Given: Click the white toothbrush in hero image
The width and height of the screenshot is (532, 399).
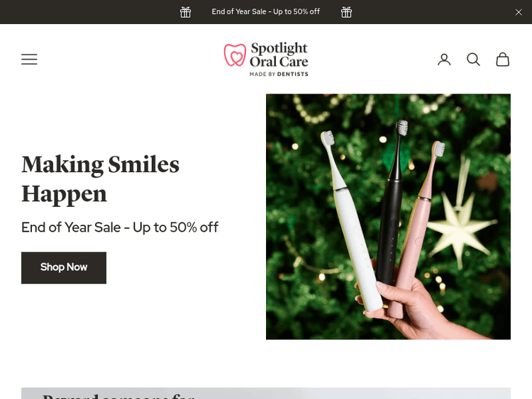Looking at the screenshot, I should point(350,222).
